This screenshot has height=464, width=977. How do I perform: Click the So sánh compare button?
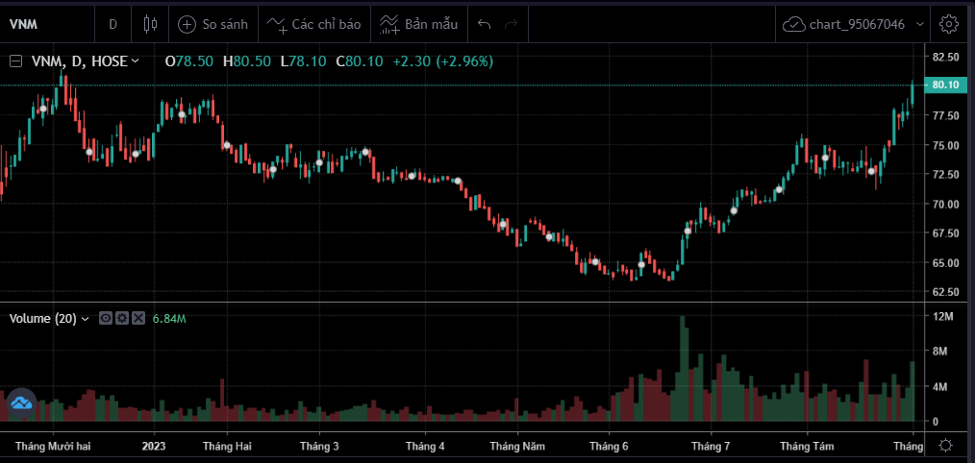[x=213, y=23]
